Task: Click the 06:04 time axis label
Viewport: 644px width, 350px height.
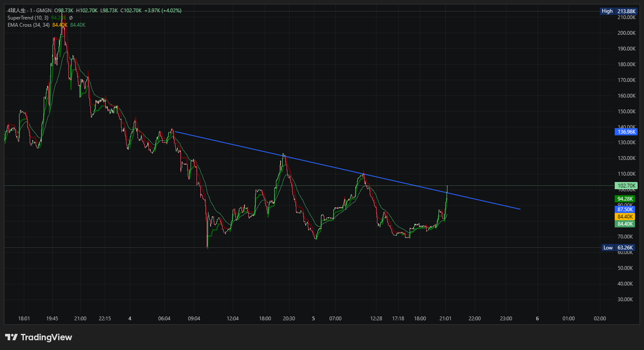Action: click(x=164, y=318)
